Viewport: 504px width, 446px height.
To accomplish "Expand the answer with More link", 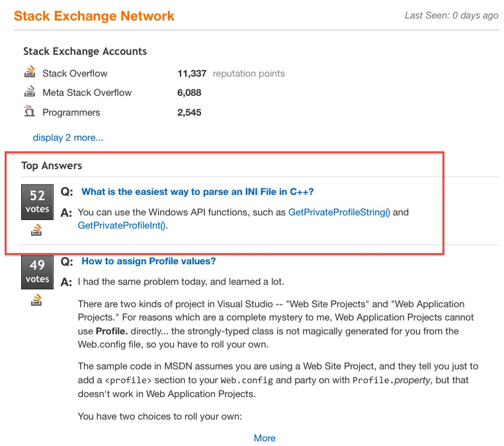I will coord(265,438).
